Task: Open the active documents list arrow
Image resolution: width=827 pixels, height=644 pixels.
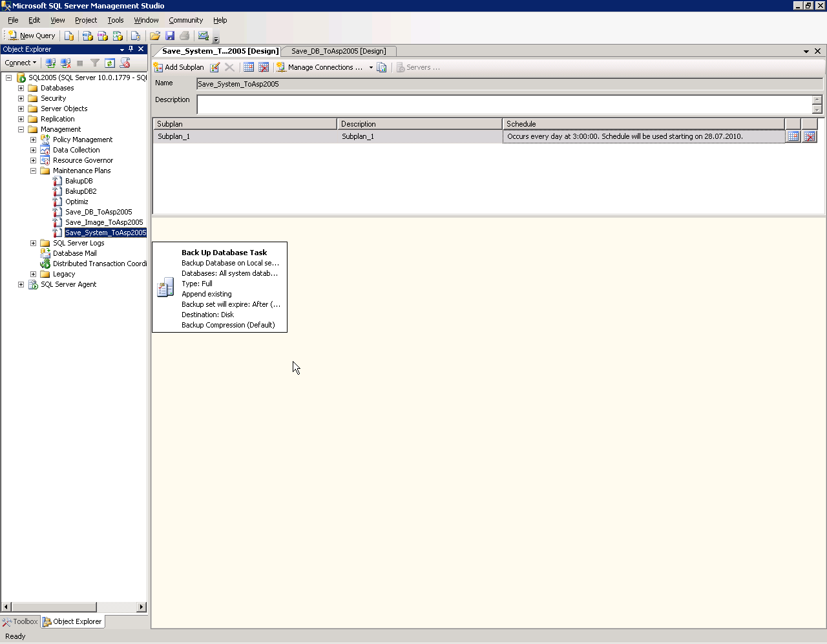Action: click(806, 51)
